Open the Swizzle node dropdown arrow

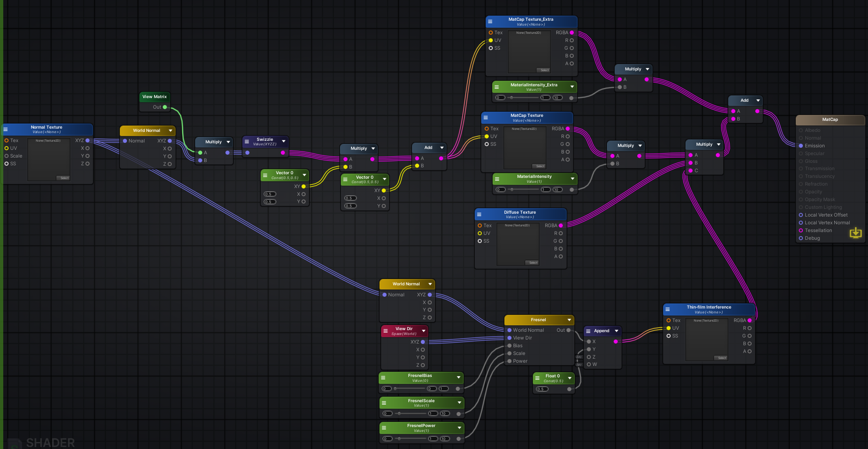click(x=283, y=141)
